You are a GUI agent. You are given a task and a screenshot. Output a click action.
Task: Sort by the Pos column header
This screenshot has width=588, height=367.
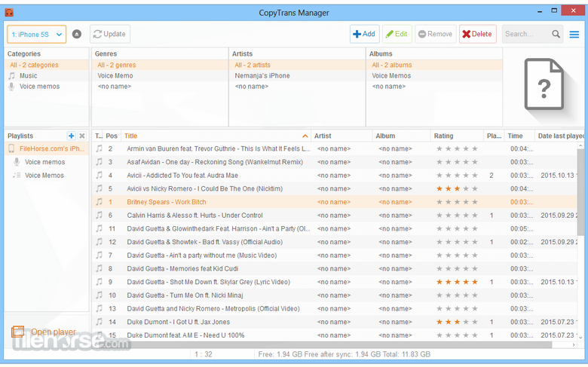click(x=112, y=136)
